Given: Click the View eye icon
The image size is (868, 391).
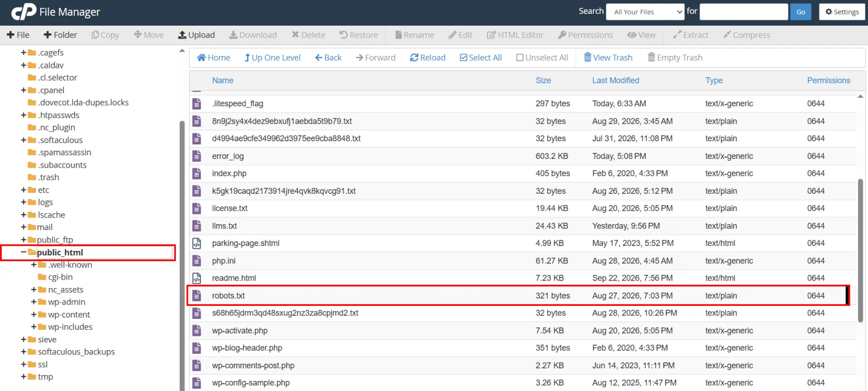Looking at the screenshot, I should tap(632, 35).
